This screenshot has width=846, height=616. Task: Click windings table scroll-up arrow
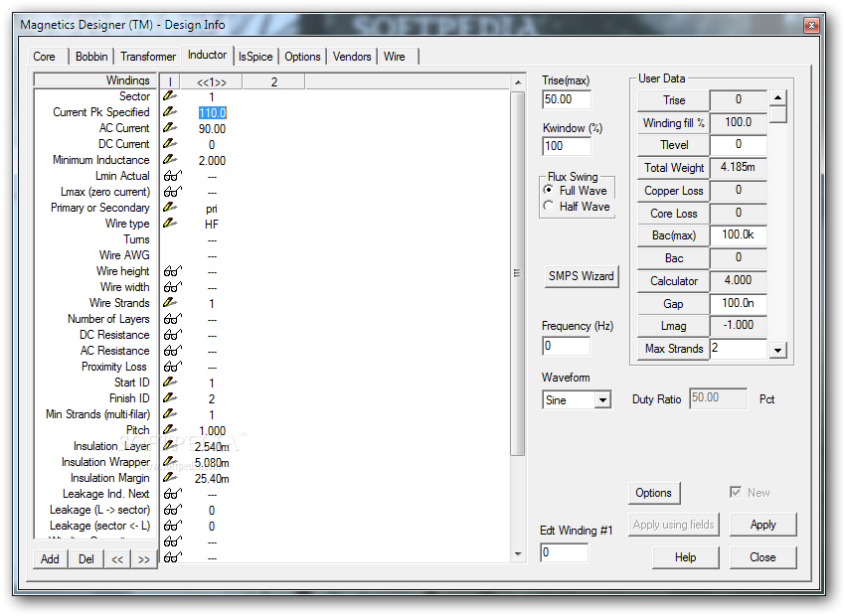click(517, 82)
